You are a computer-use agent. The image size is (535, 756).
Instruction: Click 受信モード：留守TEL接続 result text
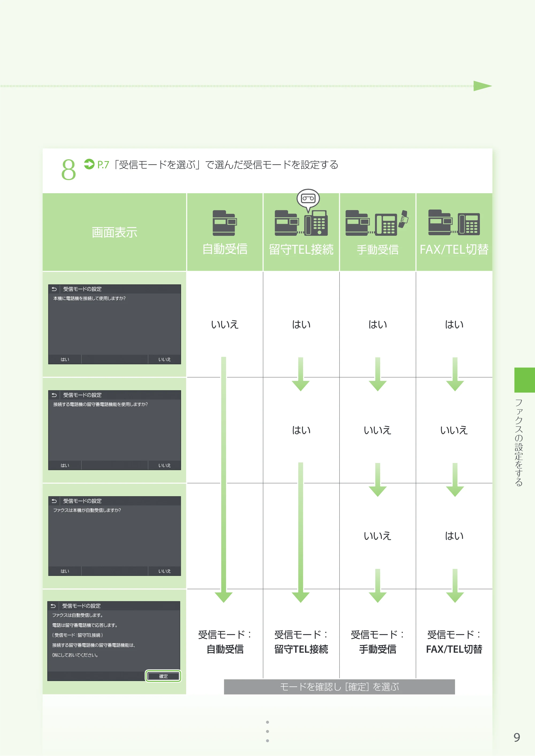301,642
